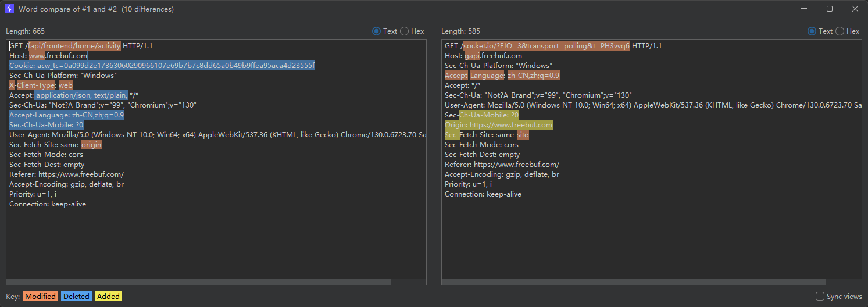Click Length: 665 label
The width and height of the screenshot is (868, 307).
25,31
